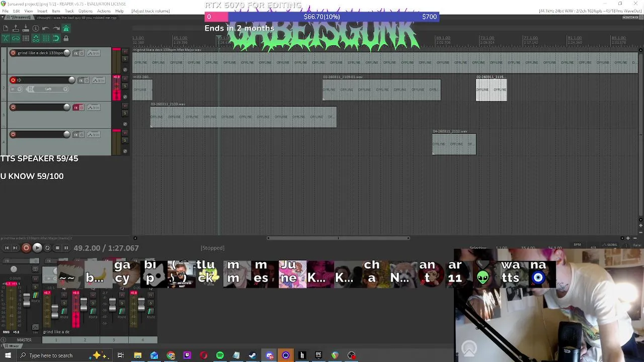Open trim envelope button on track 4

(94, 135)
